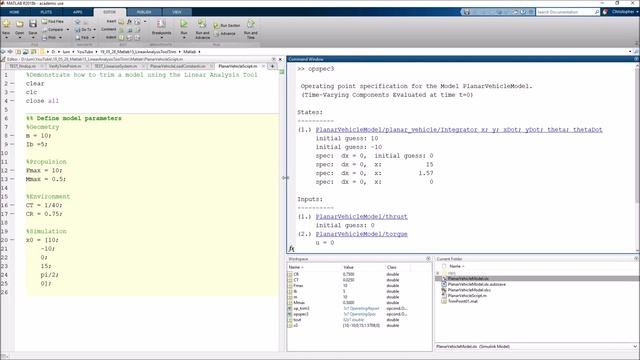Add new editor tab with plus button
The width and height of the screenshot is (640, 360).
click(272, 66)
